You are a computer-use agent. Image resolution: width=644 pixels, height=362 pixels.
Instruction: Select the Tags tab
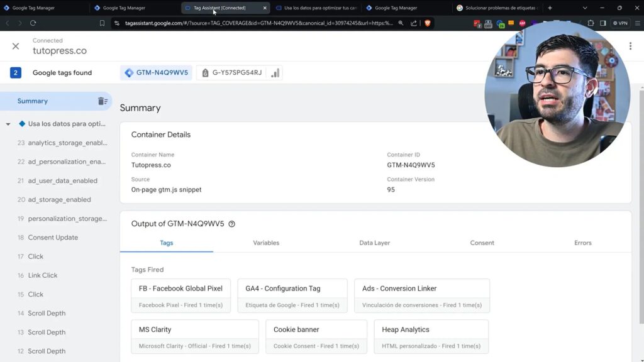click(166, 243)
